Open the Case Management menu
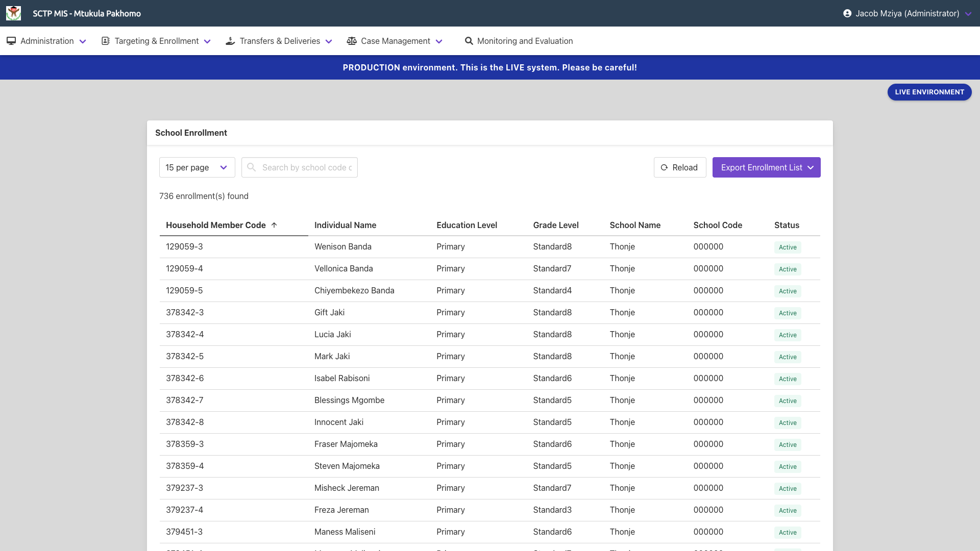 pyautogui.click(x=395, y=41)
